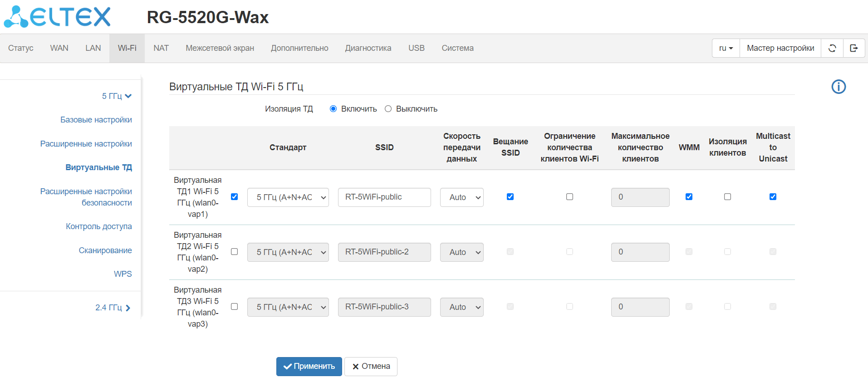Open the info help icon
The height and width of the screenshot is (392, 868).
point(839,87)
